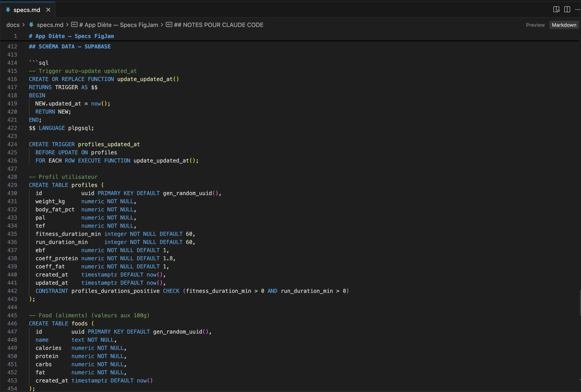
Task: Open the More Actions ellipsis menu
Action: click(578, 10)
